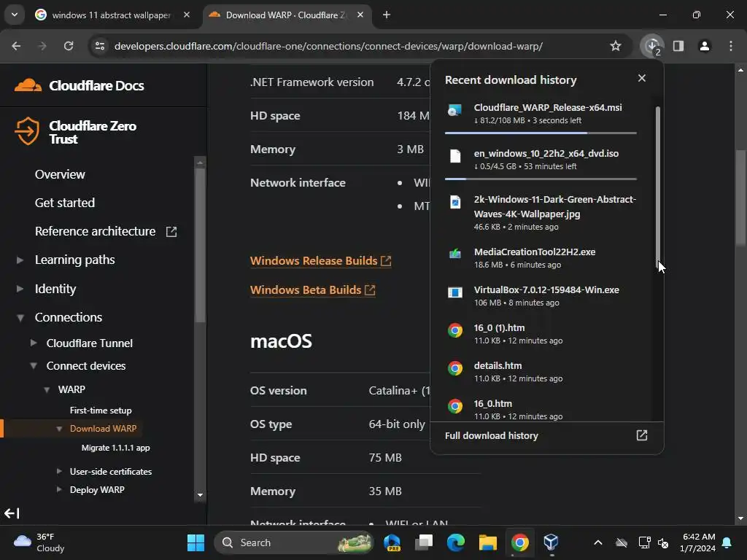Click the Cloudflare Zero Trust shield icon
Image resolution: width=747 pixels, height=560 pixels.
[x=27, y=131]
